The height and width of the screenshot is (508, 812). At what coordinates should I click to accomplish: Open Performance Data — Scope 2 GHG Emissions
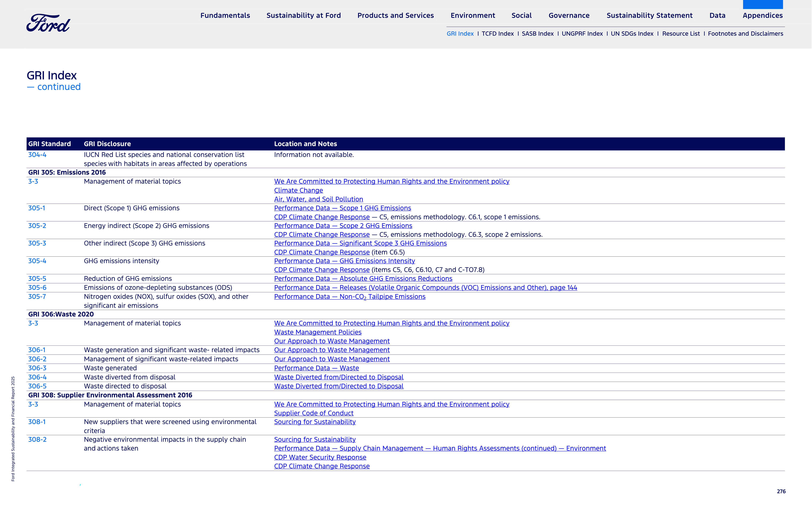pyautogui.click(x=343, y=226)
